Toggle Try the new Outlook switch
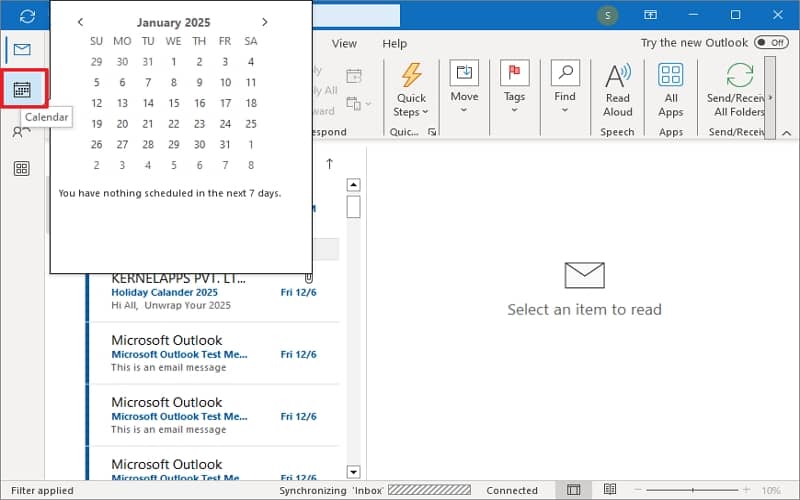 [771, 42]
